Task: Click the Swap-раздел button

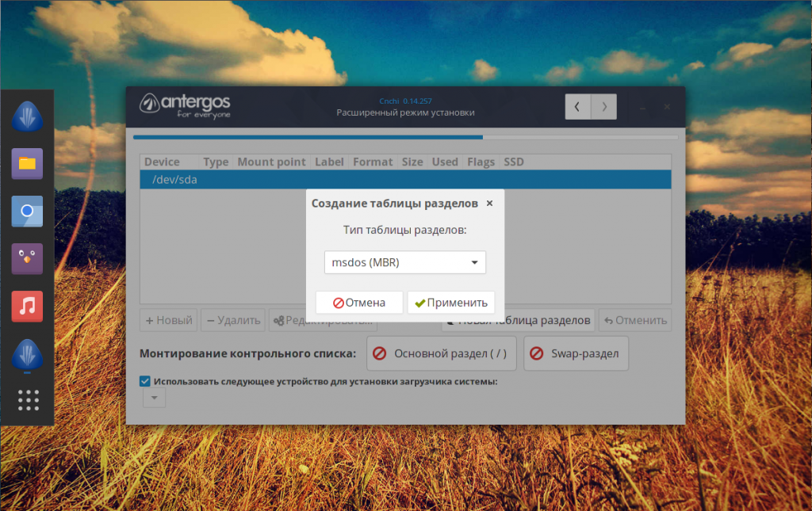Action: pos(576,353)
